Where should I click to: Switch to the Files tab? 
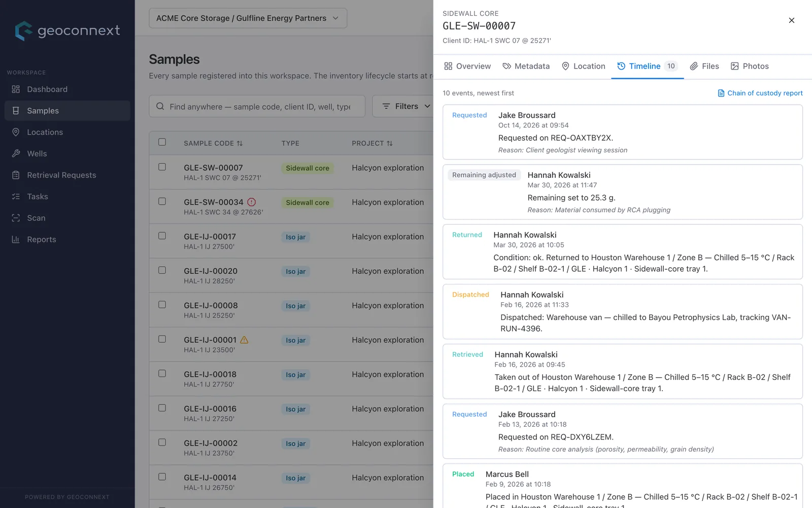[x=704, y=66]
